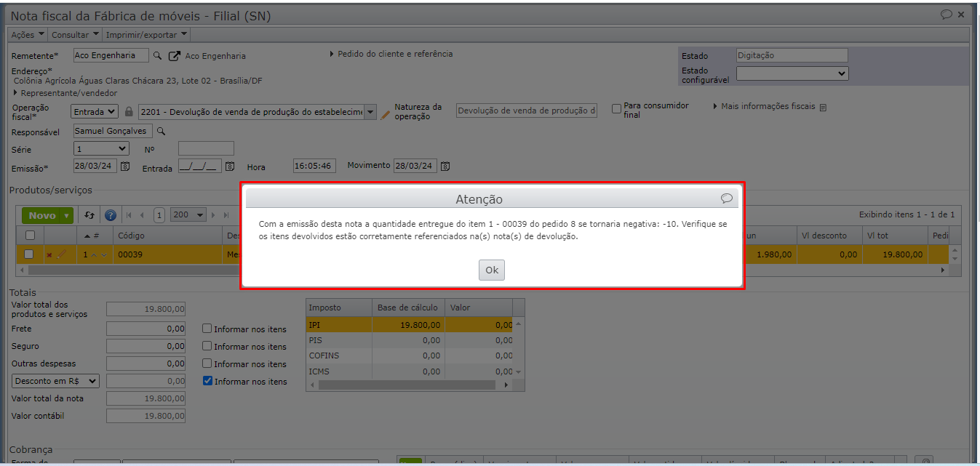Click the blue help icon in products toolbar
Viewport: 980px width, 466px height.
[111, 215]
